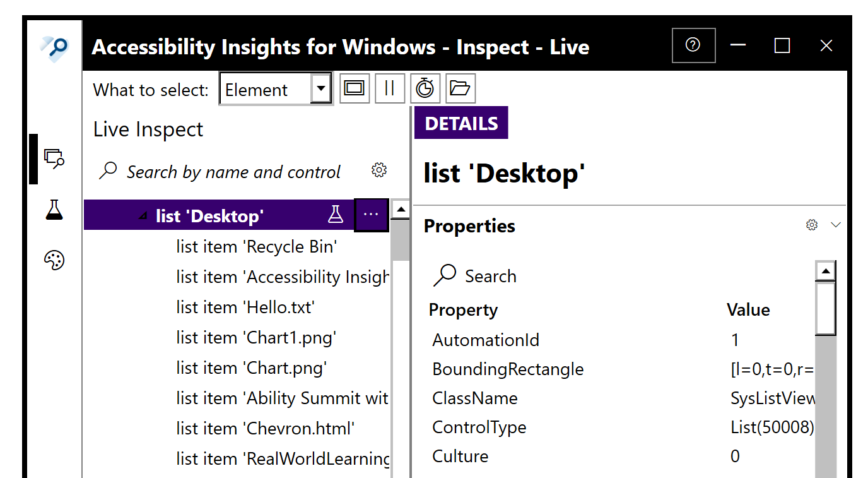868x478 pixels.
Task: Select the DETAILS tab
Action: [x=461, y=123]
